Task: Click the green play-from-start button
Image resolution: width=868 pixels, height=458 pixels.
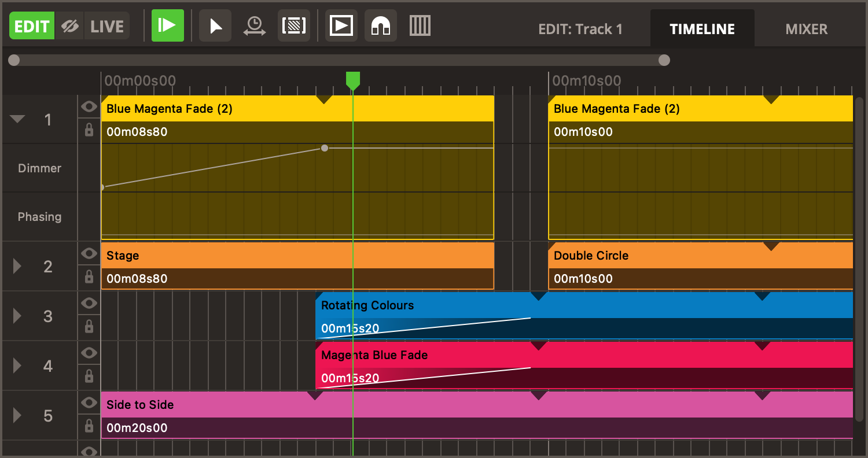Action: pos(167,25)
